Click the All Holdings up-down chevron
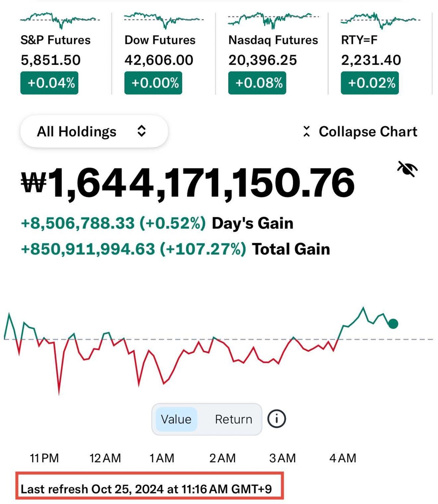The image size is (438, 504). [141, 131]
